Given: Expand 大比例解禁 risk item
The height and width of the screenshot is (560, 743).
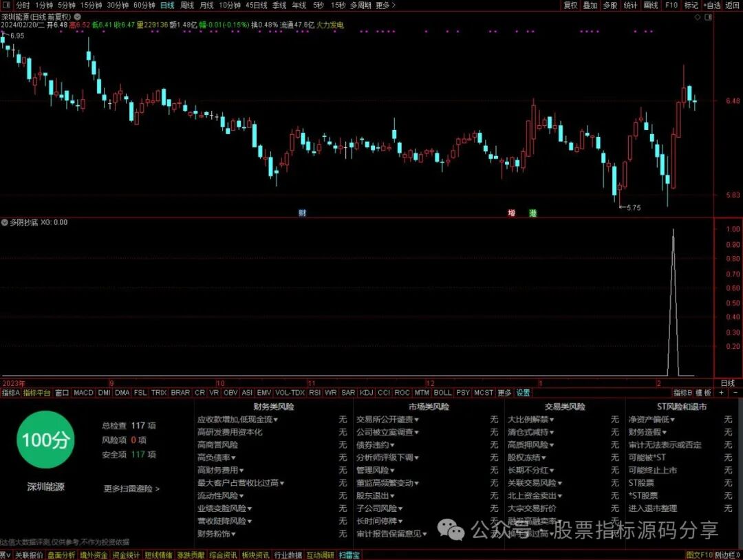Looking at the screenshot, I should tap(530, 419).
